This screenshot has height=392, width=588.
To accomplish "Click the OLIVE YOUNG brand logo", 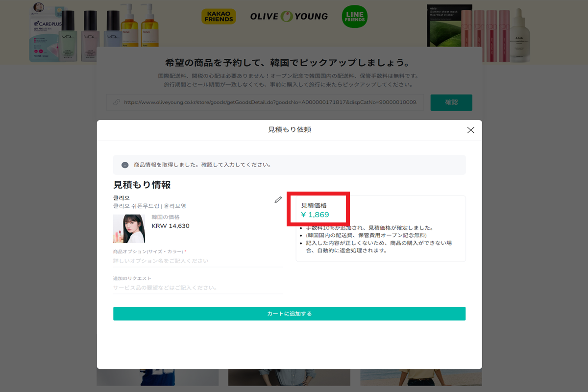I will click(x=289, y=16).
